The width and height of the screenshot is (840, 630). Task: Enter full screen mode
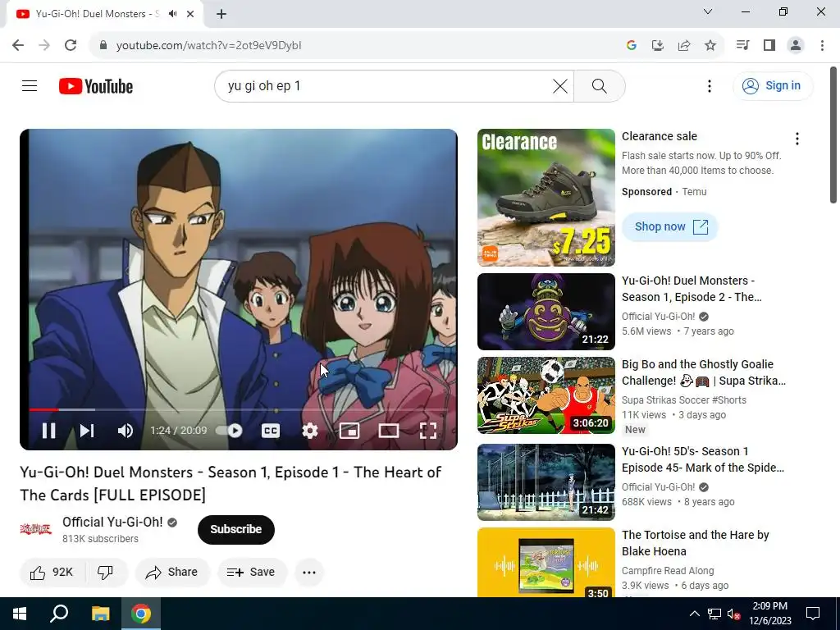[x=428, y=431]
